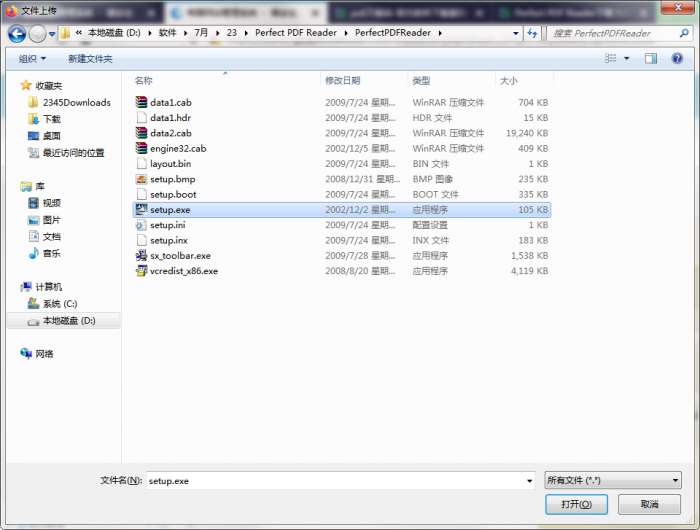Select 本地磁盘 (D:) in the address bar
The height and width of the screenshot is (530, 700).
click(x=114, y=33)
